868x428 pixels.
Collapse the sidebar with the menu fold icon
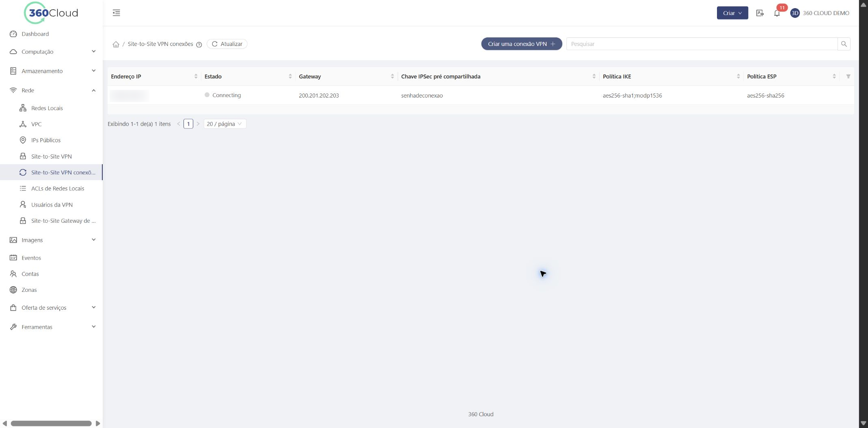[x=117, y=13]
